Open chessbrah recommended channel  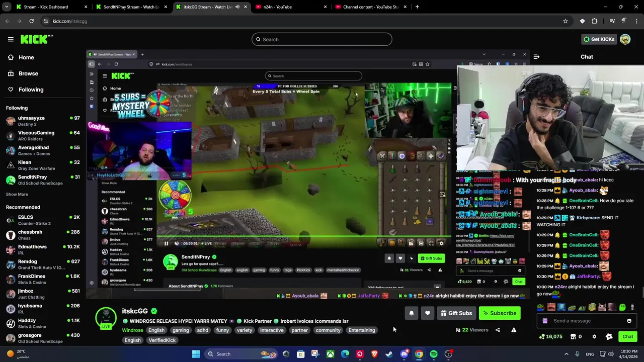43,235
